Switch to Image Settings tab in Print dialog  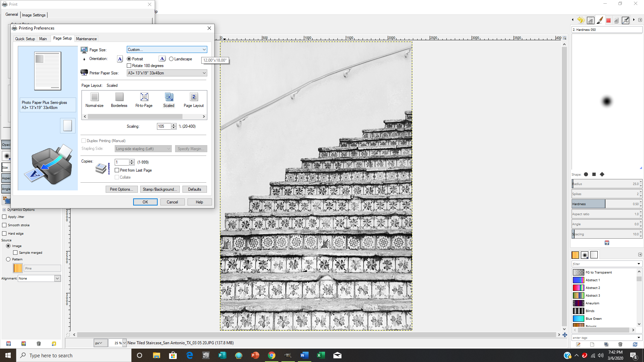pyautogui.click(x=34, y=15)
